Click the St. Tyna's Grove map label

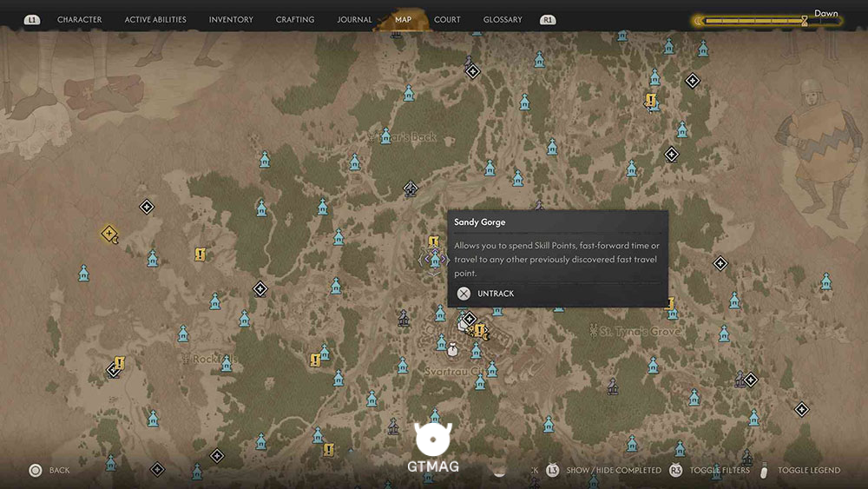[640, 331]
